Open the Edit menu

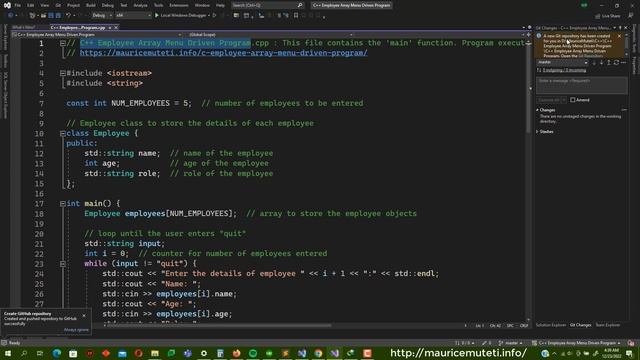coord(31,5)
